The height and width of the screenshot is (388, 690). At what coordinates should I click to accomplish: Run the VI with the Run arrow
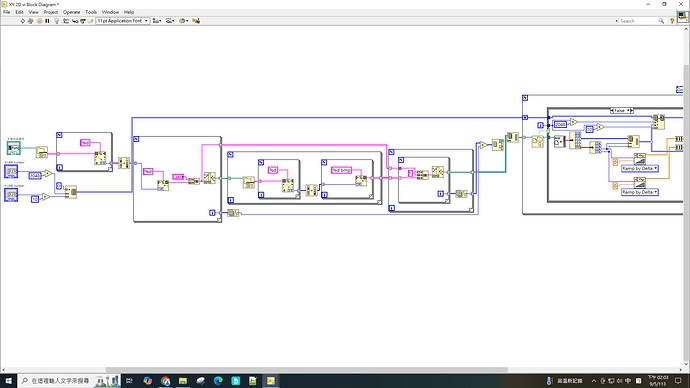pyautogui.click(x=22, y=21)
